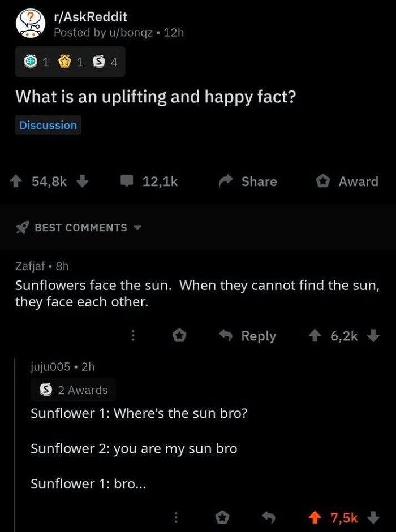
Task: Open the overflow menu on Zafjaf's comment
Action: click(x=134, y=335)
